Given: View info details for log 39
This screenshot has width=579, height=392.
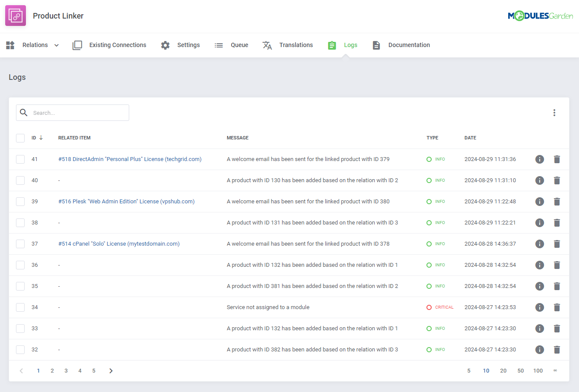Looking at the screenshot, I should click(540, 202).
